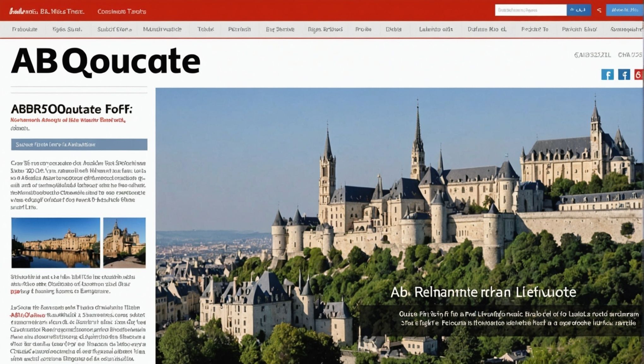Click the share icon in red header
Image resolution: width=644 pixels, height=364 pixels.
click(599, 10)
